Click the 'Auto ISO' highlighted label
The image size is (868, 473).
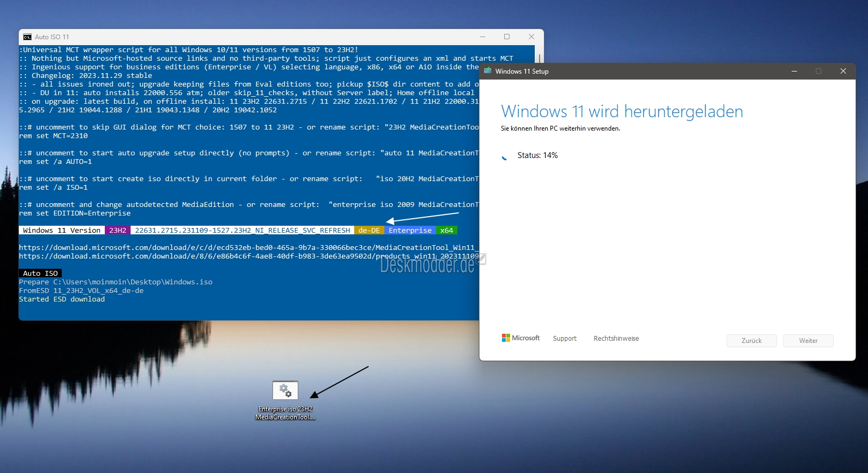pyautogui.click(x=40, y=273)
